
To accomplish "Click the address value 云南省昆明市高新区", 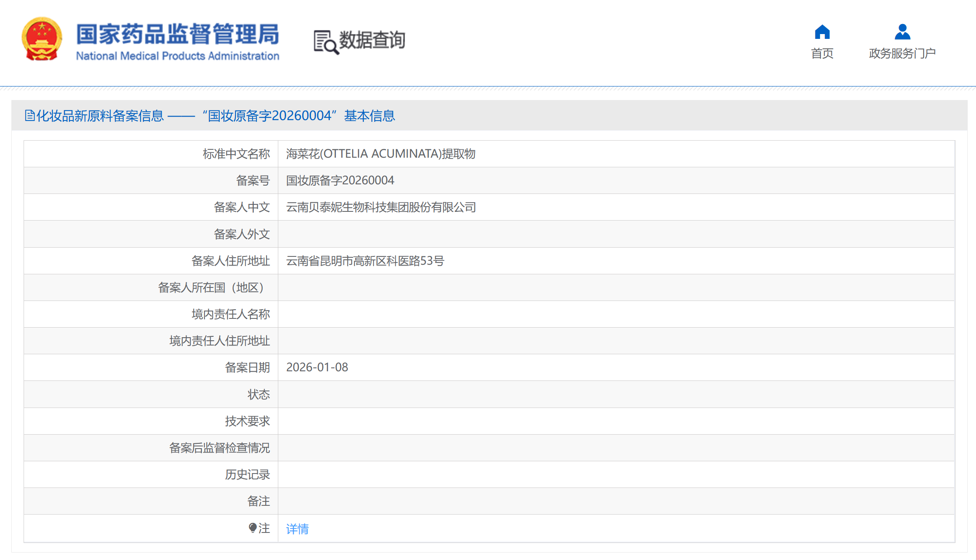I will coord(365,261).
